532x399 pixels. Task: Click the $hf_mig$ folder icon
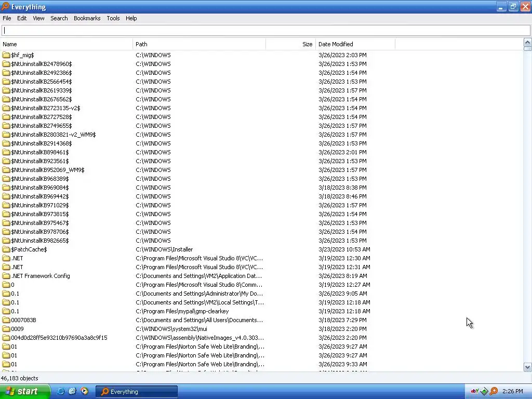(x=6, y=55)
